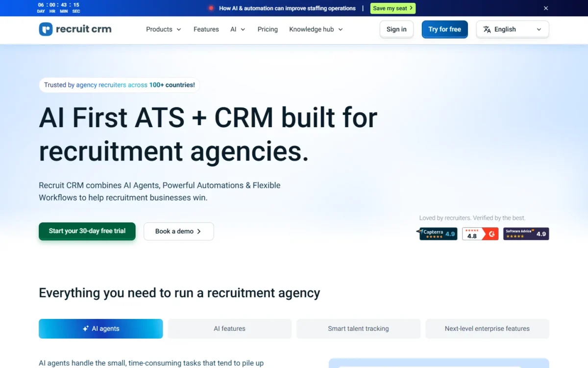Image resolution: width=588 pixels, height=368 pixels.
Task: Click 'Trusted by agency recruiters' pill
Action: click(120, 85)
